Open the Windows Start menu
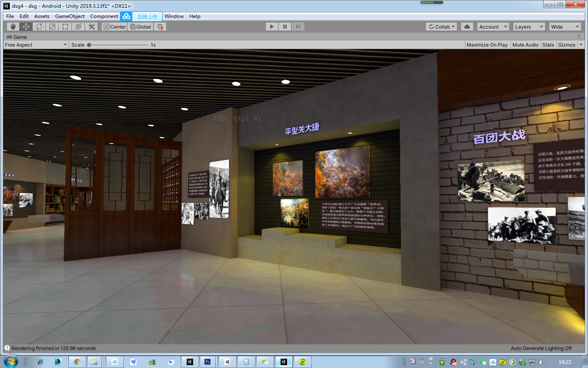 point(11,362)
